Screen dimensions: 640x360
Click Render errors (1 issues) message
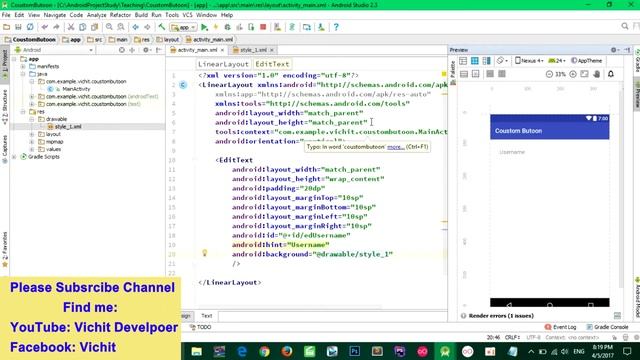(x=501, y=316)
